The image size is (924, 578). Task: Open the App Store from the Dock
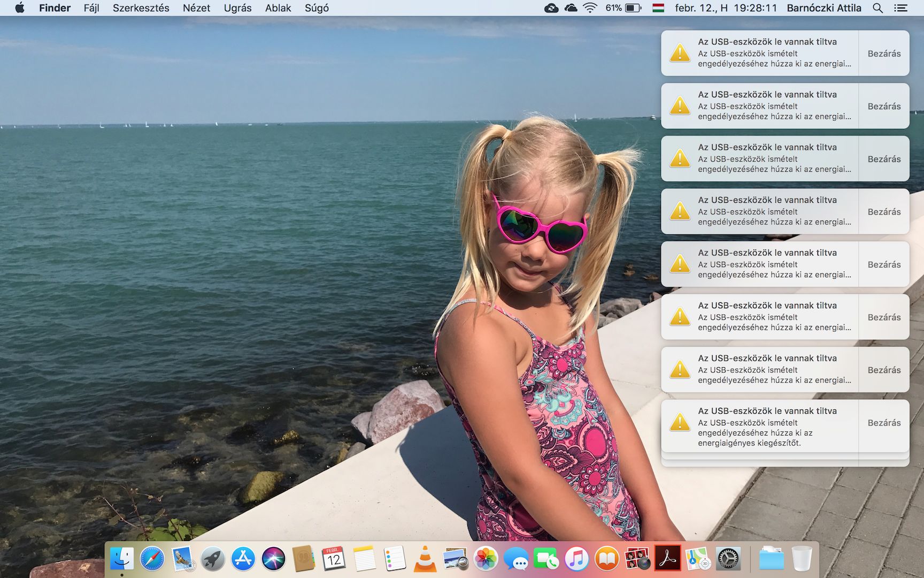tap(243, 559)
